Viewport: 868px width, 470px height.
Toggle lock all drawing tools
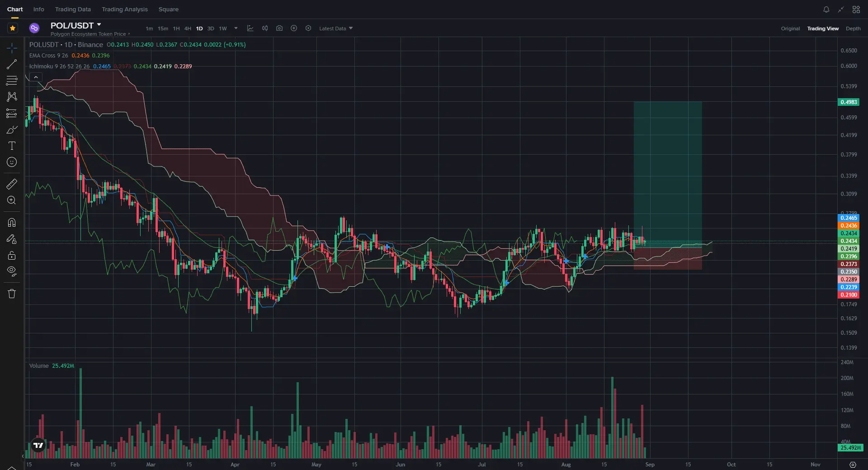(x=12, y=255)
